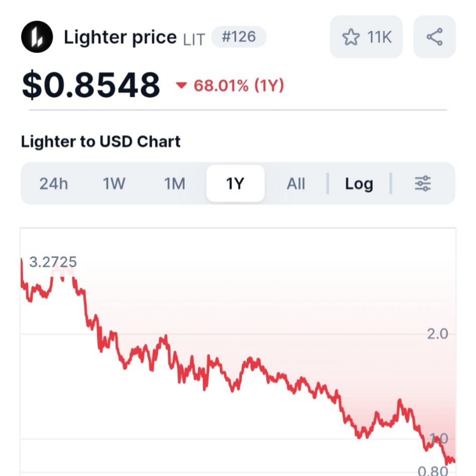Viewport: 476px width, 476px height.
Task: Click the Lighter coin logo
Action: pyautogui.click(x=37, y=37)
